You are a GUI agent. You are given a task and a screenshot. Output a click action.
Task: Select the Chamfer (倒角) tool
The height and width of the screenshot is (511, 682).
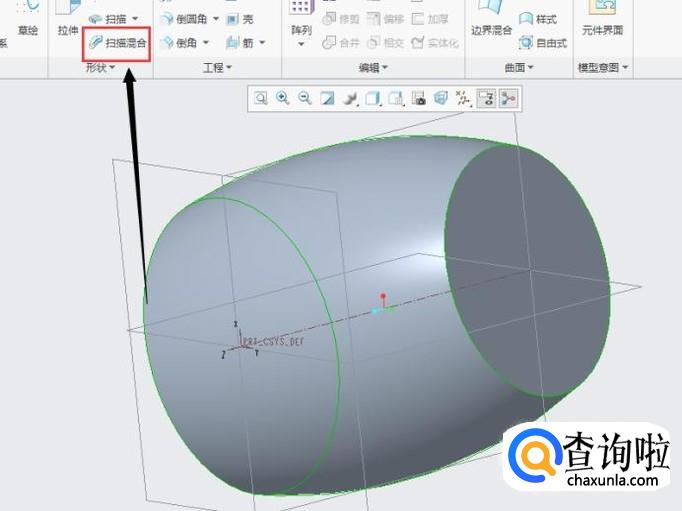click(185, 43)
